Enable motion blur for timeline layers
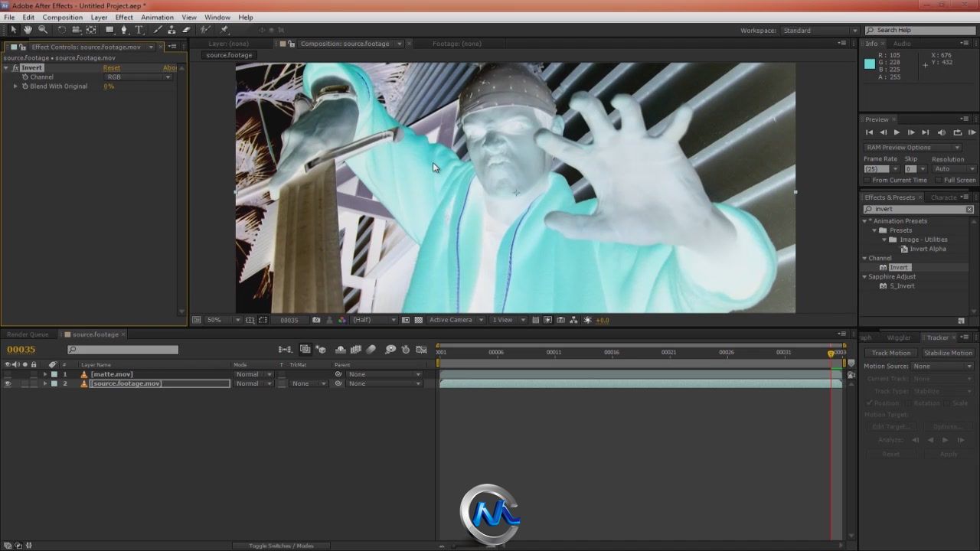Image resolution: width=980 pixels, height=551 pixels. (x=371, y=350)
